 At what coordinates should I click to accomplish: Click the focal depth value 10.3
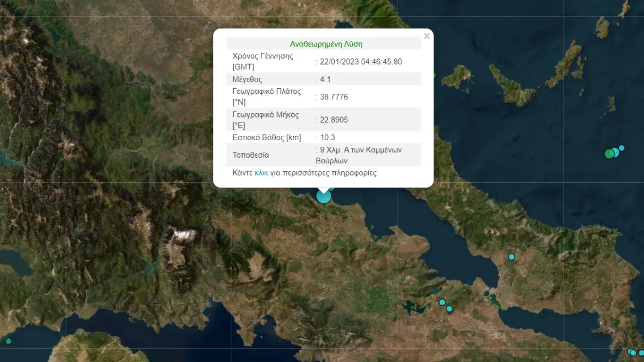pos(328,137)
